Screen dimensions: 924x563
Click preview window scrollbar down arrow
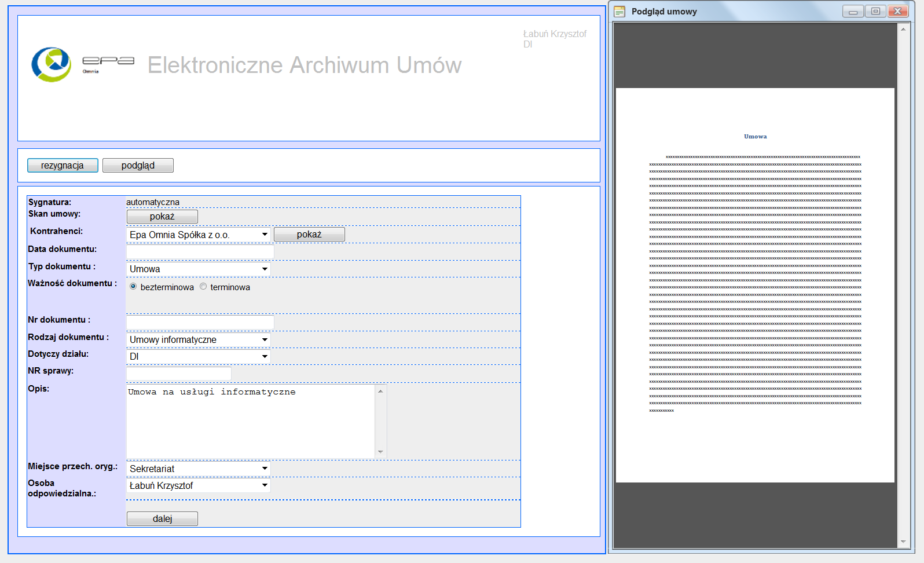click(903, 542)
